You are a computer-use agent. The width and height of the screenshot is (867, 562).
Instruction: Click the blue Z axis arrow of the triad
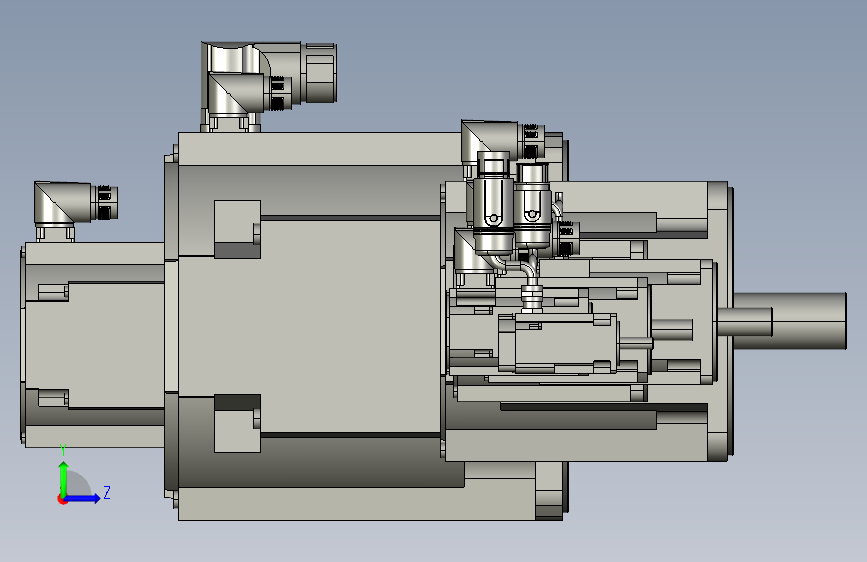(x=83, y=498)
